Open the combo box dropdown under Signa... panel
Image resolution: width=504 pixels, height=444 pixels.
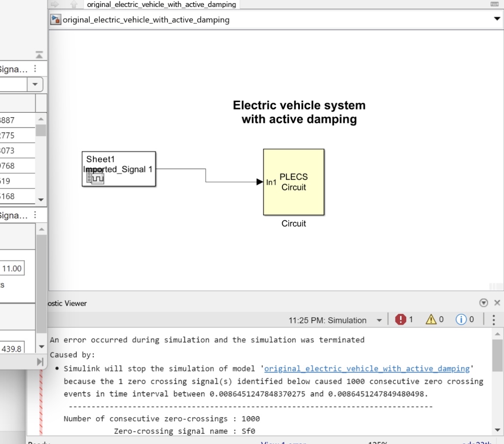click(35, 84)
